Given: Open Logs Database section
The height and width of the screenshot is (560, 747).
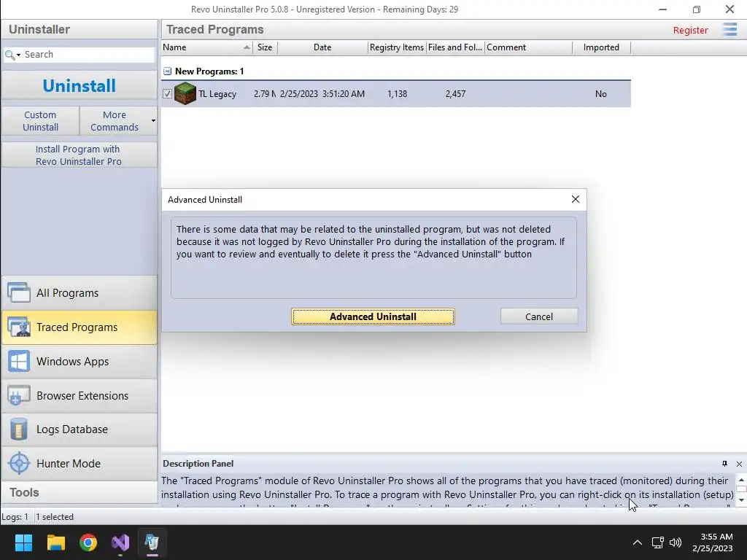Looking at the screenshot, I should [79, 429].
